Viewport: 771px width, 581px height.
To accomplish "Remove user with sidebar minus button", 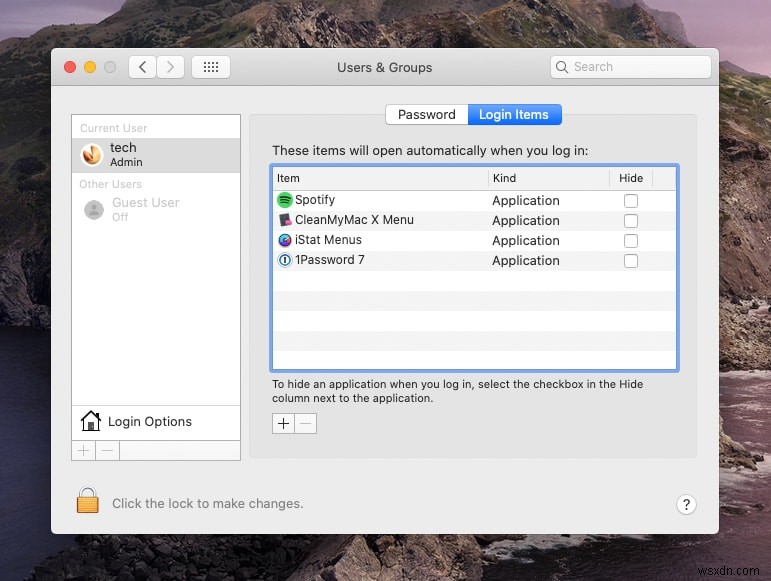I will pos(107,450).
